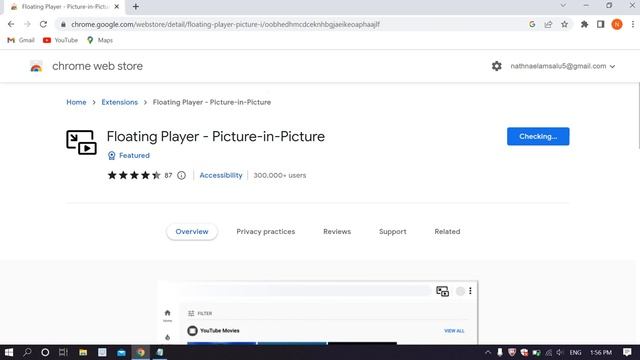Screen dimensions: 640x360
Task: Open Gmail bookmark
Action: (21, 40)
